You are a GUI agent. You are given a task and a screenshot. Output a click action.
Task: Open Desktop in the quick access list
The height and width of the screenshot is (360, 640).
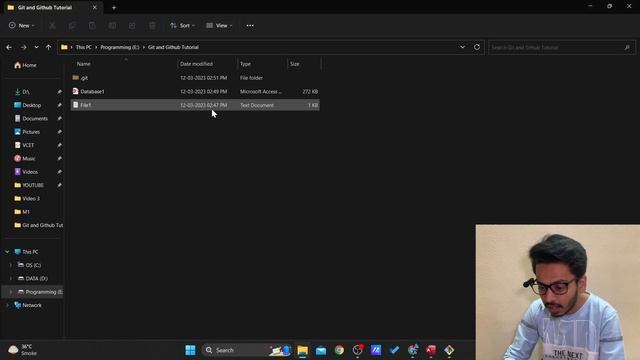coord(32,105)
